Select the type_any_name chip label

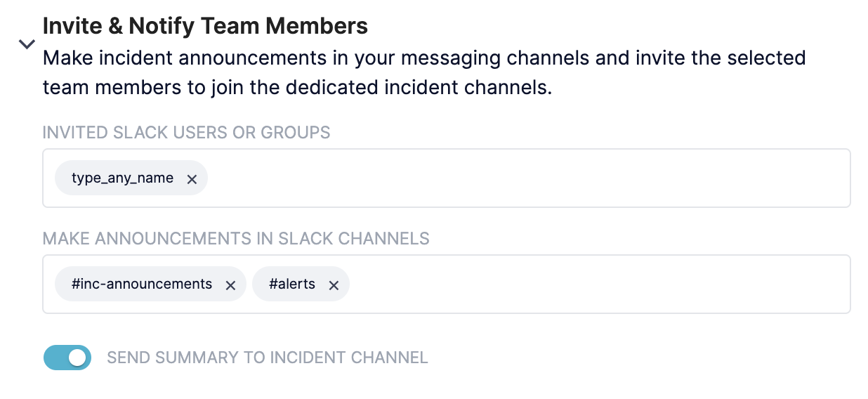pyautogui.click(x=122, y=178)
